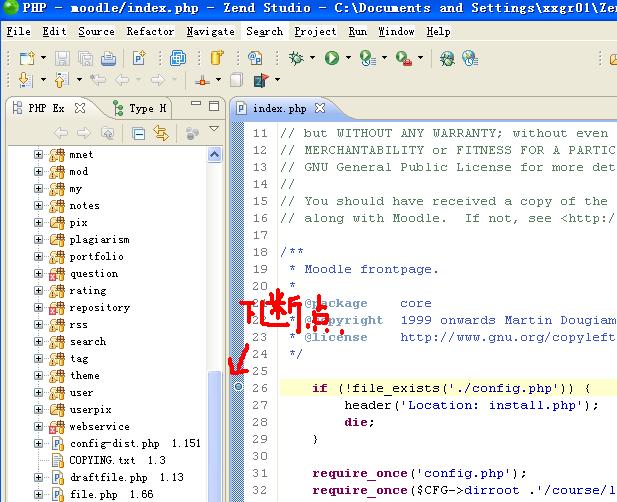The image size is (617, 502).
Task: Open the Run menu in menu bar
Action: pos(357,31)
